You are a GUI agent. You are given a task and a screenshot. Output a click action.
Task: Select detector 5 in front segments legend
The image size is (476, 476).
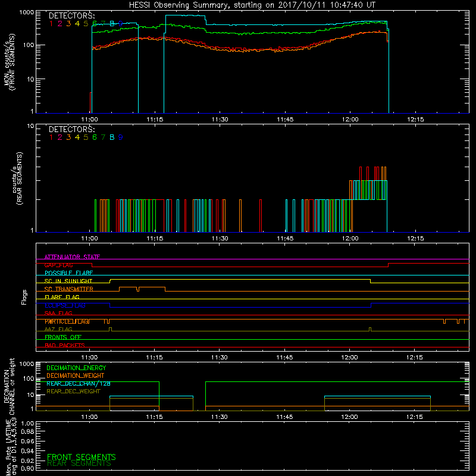tap(86, 24)
